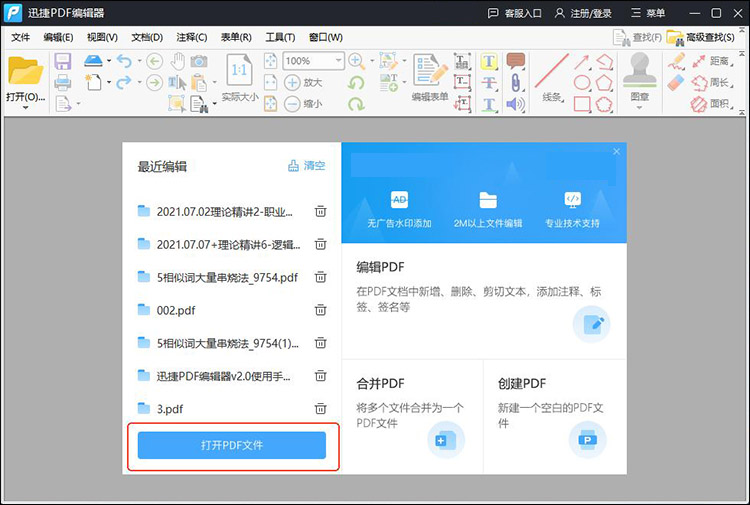Click the green previous view arrow
The height and width of the screenshot is (505, 750).
154,61
